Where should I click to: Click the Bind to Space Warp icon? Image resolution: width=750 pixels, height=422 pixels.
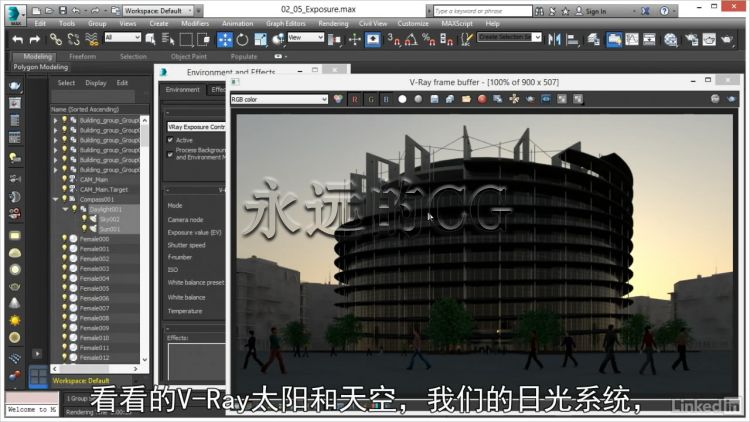[x=92, y=39]
